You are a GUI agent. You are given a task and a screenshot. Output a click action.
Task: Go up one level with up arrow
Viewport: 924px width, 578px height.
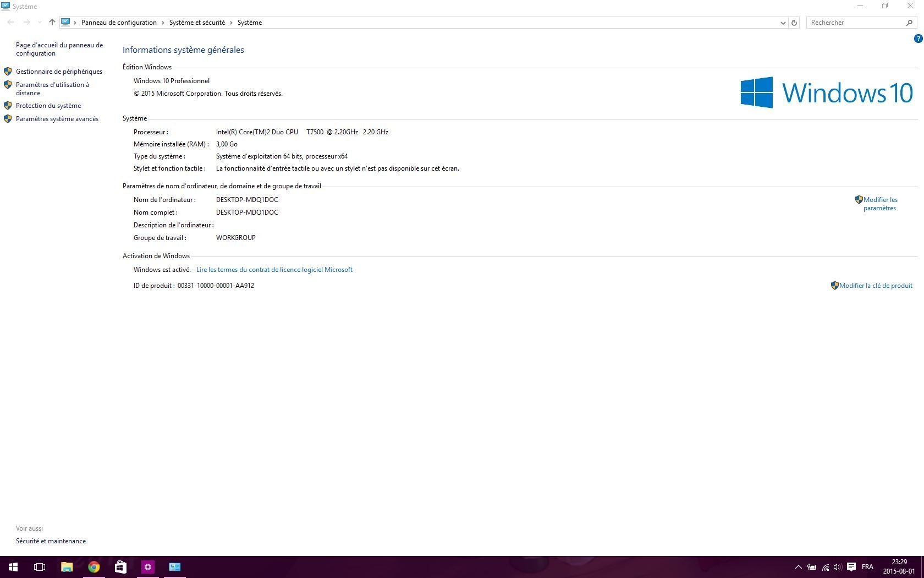click(x=52, y=23)
